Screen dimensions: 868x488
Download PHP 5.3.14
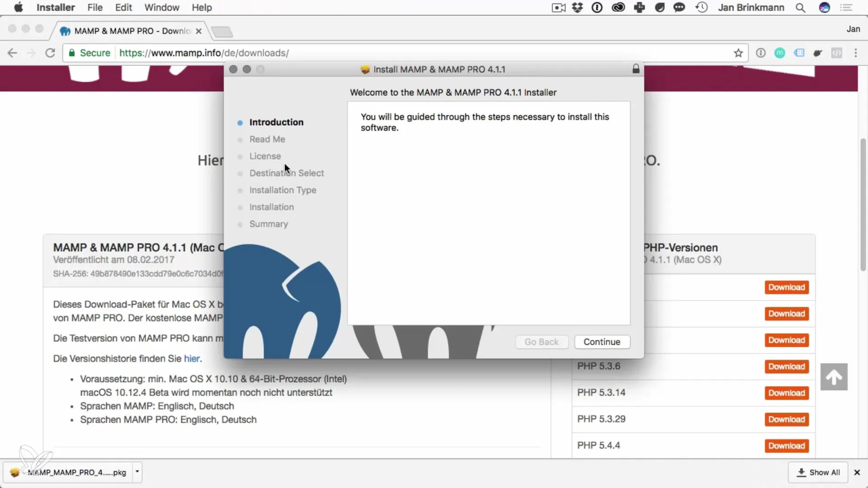787,393
